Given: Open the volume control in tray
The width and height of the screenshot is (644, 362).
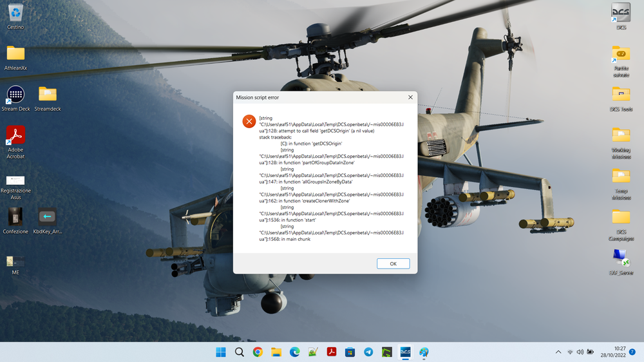Looking at the screenshot, I should 580,352.
